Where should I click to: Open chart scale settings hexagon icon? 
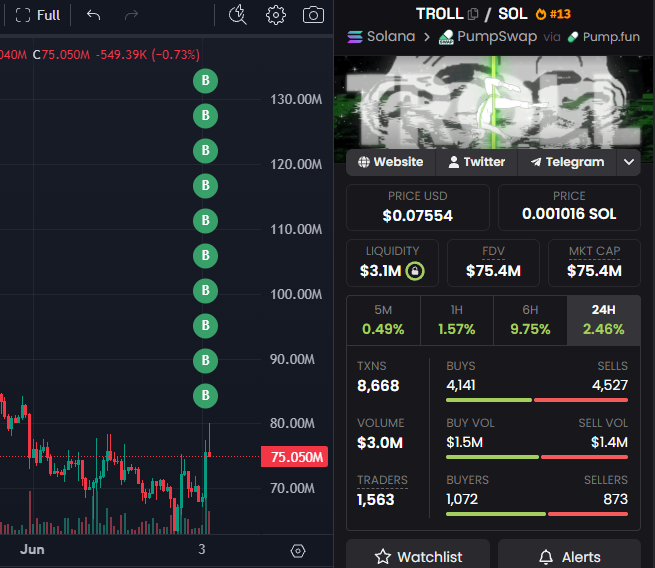tap(298, 551)
